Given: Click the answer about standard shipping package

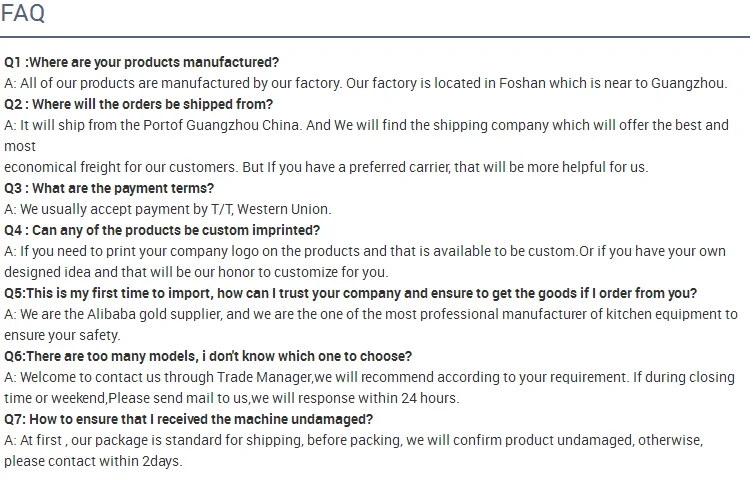Looking at the screenshot, I should (x=353, y=440).
